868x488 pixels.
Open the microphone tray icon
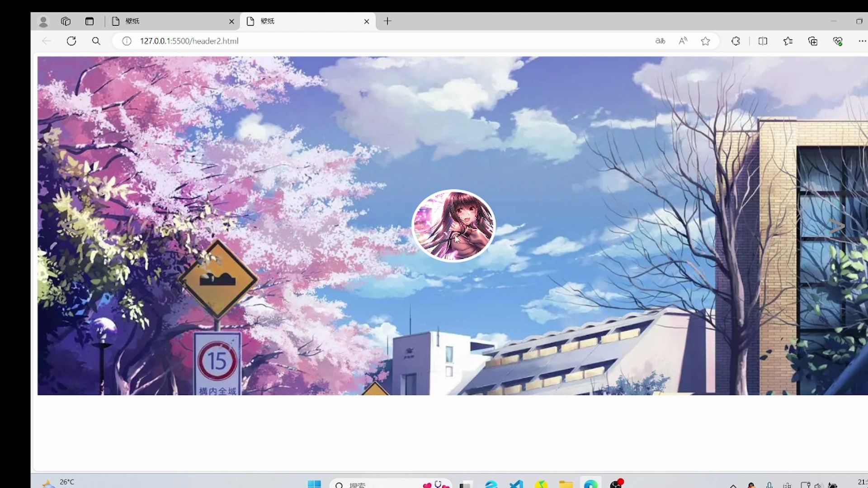(769, 485)
